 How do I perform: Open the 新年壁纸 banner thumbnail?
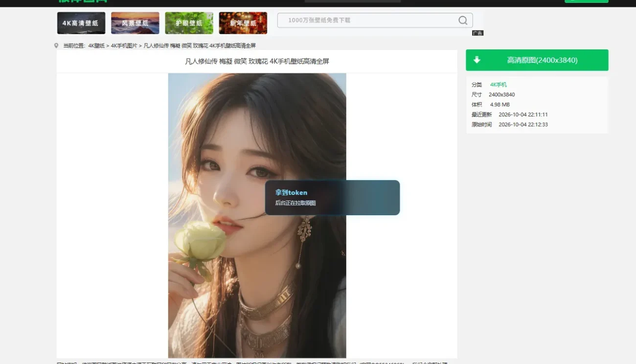(243, 23)
